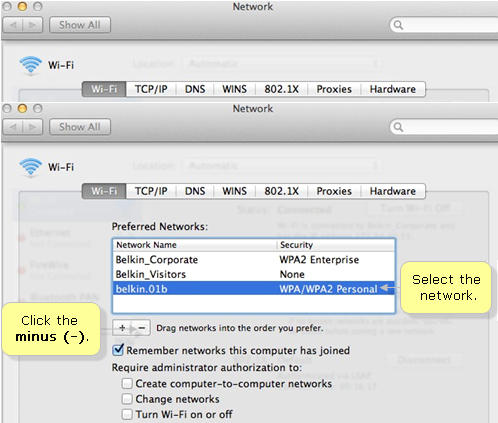Click Show All in lower Network window
The image size is (498, 423).
[80, 127]
